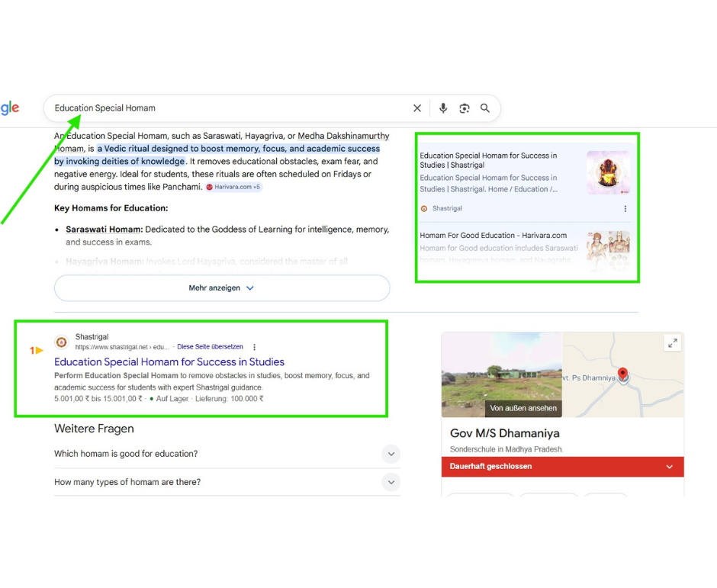This screenshot has width=717, height=588.
Task: Click the map area near Ps Dhamniya
Action: tap(623, 375)
